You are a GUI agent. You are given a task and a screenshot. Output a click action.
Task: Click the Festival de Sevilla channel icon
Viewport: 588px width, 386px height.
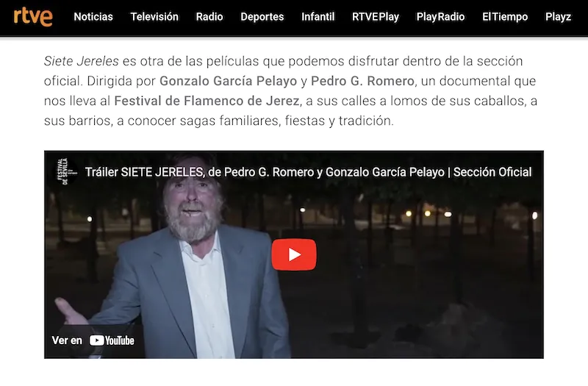coord(65,172)
